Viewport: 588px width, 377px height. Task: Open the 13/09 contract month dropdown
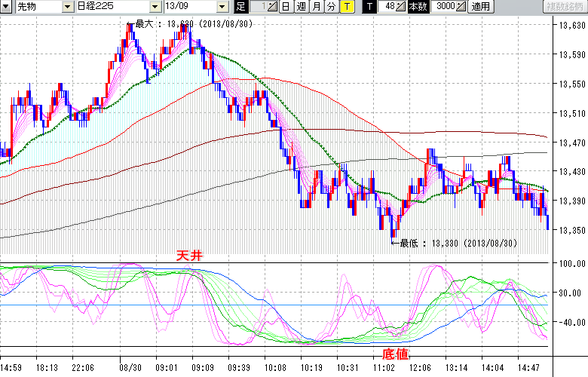222,7
